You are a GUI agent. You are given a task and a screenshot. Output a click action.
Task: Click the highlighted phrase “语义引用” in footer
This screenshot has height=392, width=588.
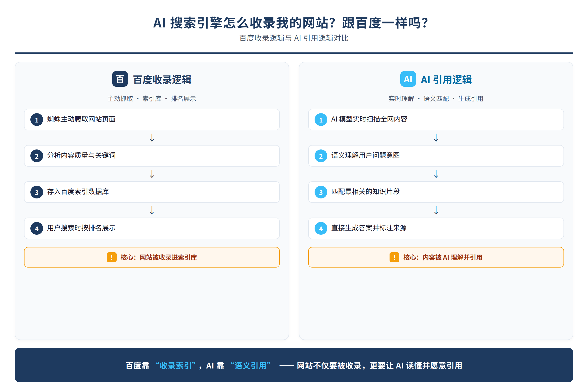tap(250, 366)
